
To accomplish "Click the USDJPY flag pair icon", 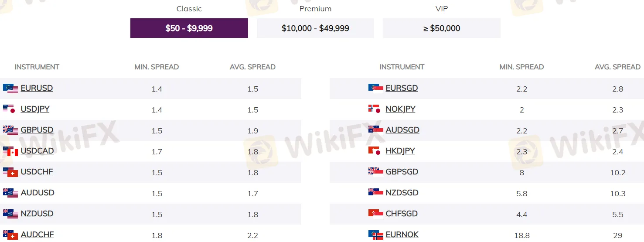I will coord(10,109).
